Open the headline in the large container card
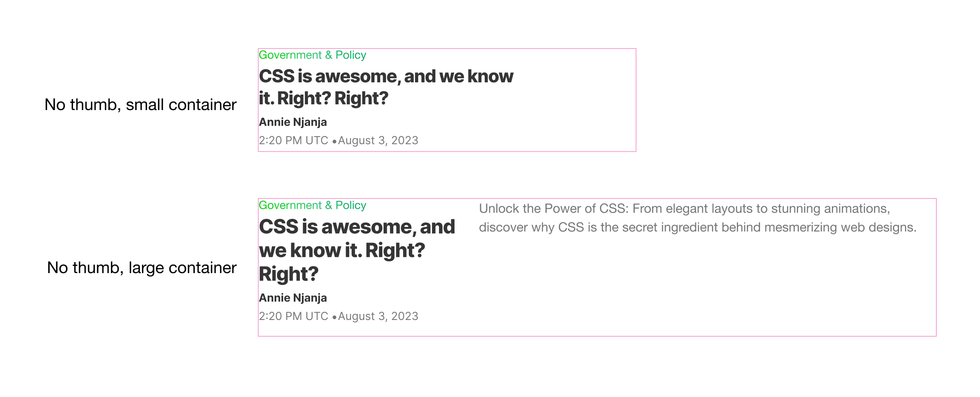This screenshot has height=397, width=980. 356,250
